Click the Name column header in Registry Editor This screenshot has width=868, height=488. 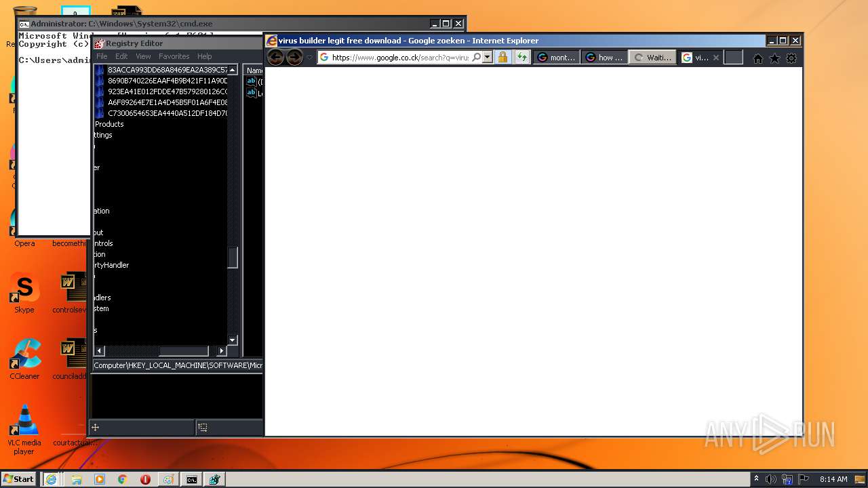pyautogui.click(x=254, y=70)
